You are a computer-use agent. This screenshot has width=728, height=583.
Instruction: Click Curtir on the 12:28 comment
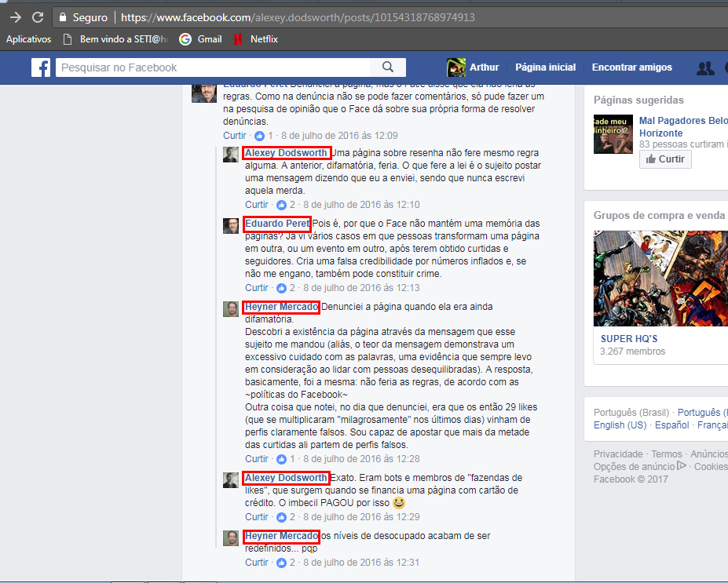tap(257, 459)
